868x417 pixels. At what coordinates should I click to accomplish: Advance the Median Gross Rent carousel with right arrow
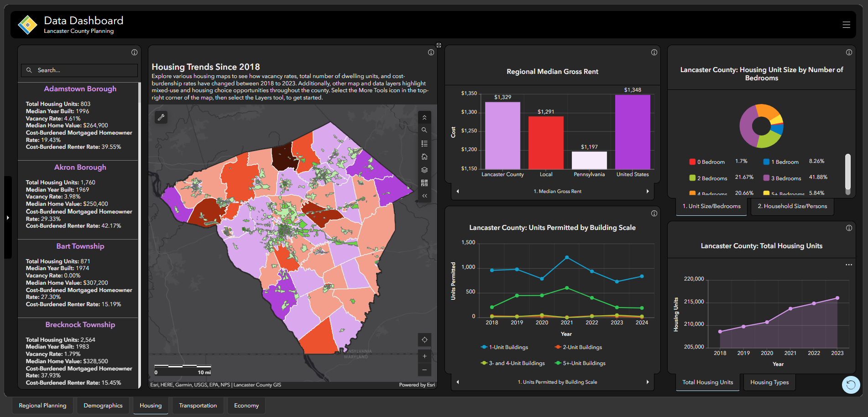[648, 191]
